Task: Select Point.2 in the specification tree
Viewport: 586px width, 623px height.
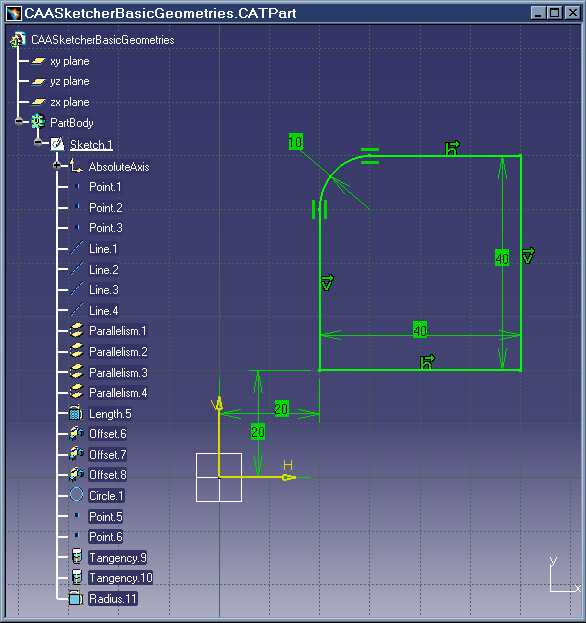Action: coord(106,207)
